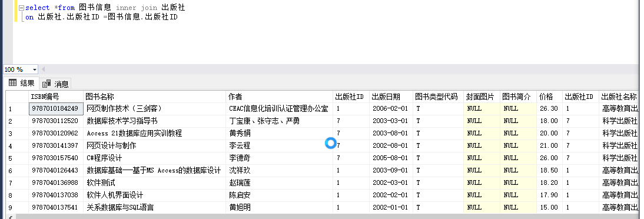The width and height of the screenshot is (644, 219).
Task: Select author cell 沈祥玖
Action: tap(279, 171)
